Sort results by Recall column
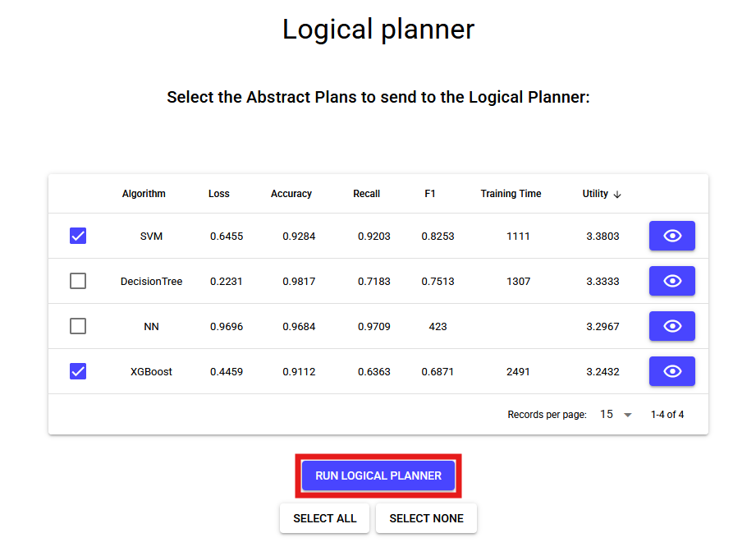756x556 pixels. (x=366, y=194)
